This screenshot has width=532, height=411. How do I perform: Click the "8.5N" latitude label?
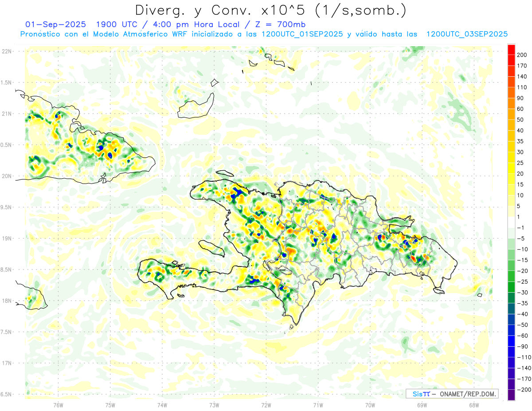point(7,270)
